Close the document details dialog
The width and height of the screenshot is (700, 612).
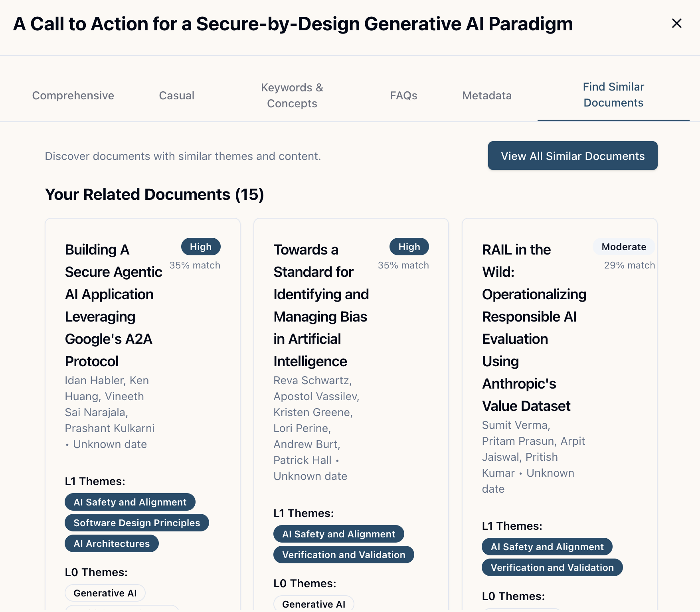point(677,23)
